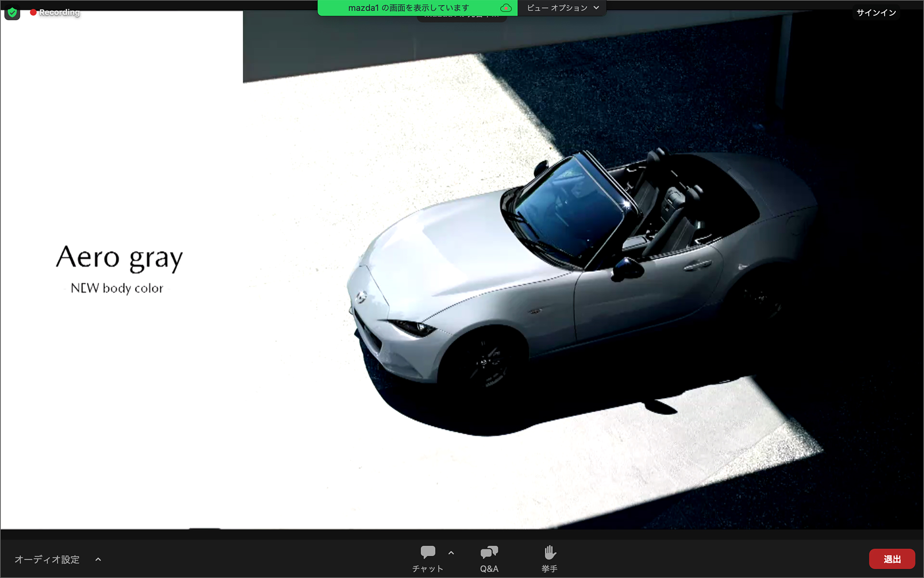The width and height of the screenshot is (924, 578).
Task: Click the 挙手 label under hand icon
Action: (550, 569)
